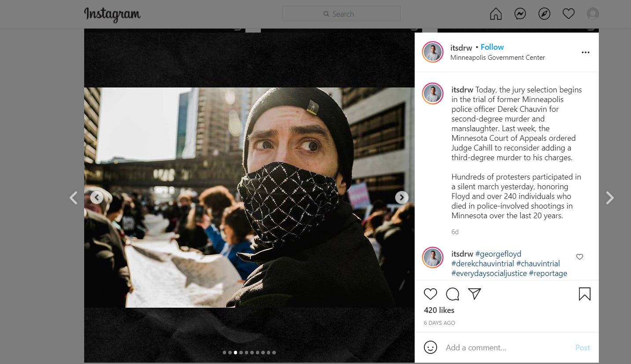Open more options three-dot menu
631x364 pixels.
tap(585, 52)
